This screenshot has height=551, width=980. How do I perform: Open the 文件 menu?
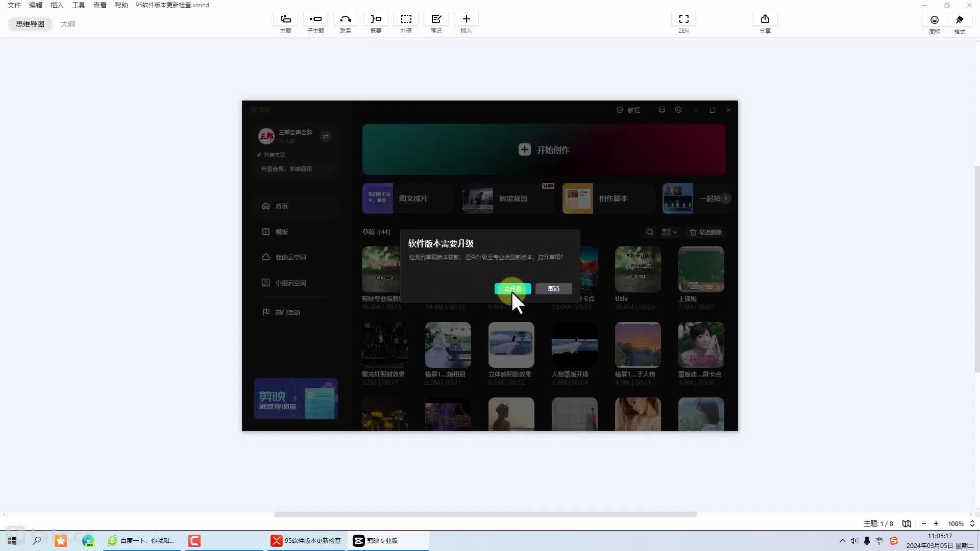(x=14, y=5)
